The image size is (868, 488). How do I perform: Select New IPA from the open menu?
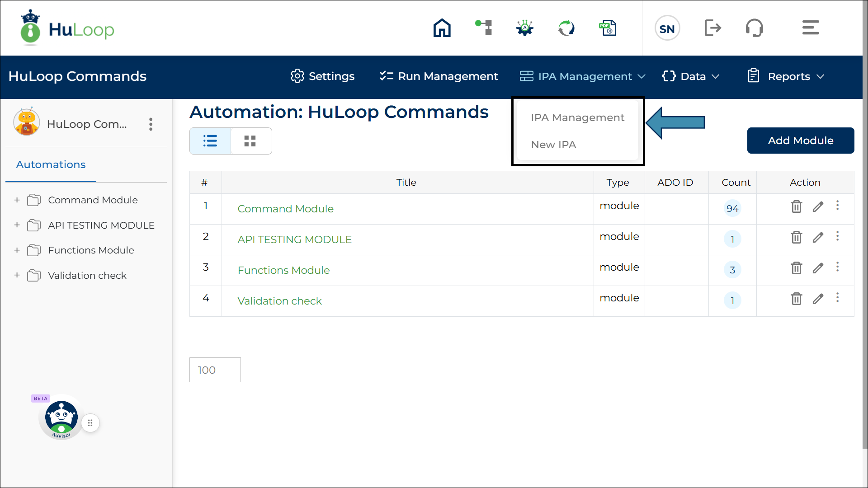553,145
